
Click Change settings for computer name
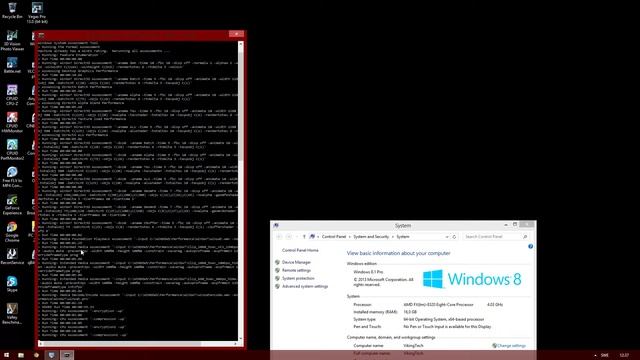click(511, 346)
